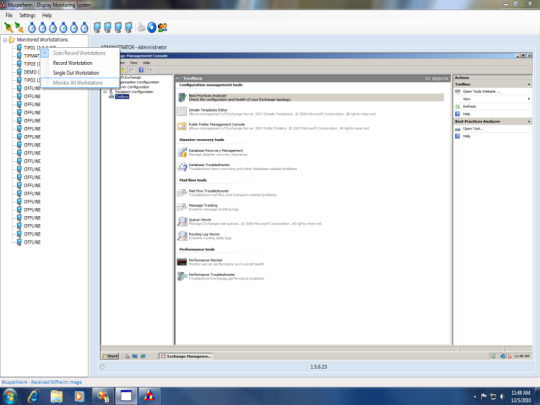Viewport: 540px width, 405px height.
Task: Open Internet Explorer from the Windows taskbar
Action: pyautogui.click(x=33, y=396)
